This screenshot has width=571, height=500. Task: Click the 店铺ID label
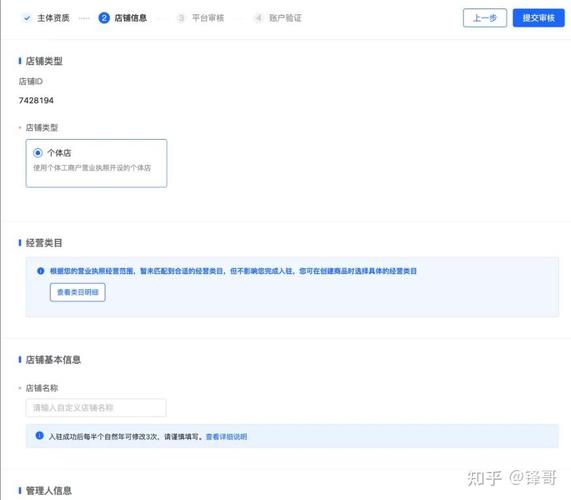point(31,81)
